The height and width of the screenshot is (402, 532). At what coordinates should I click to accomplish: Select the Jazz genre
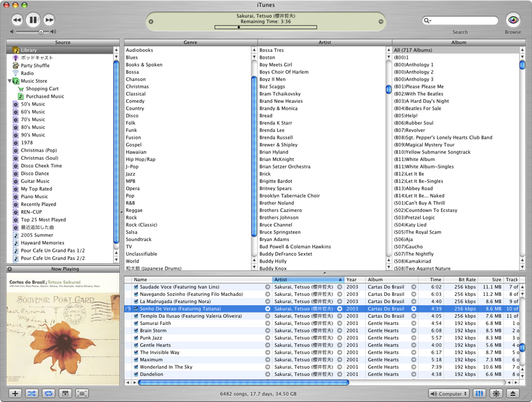(188, 174)
